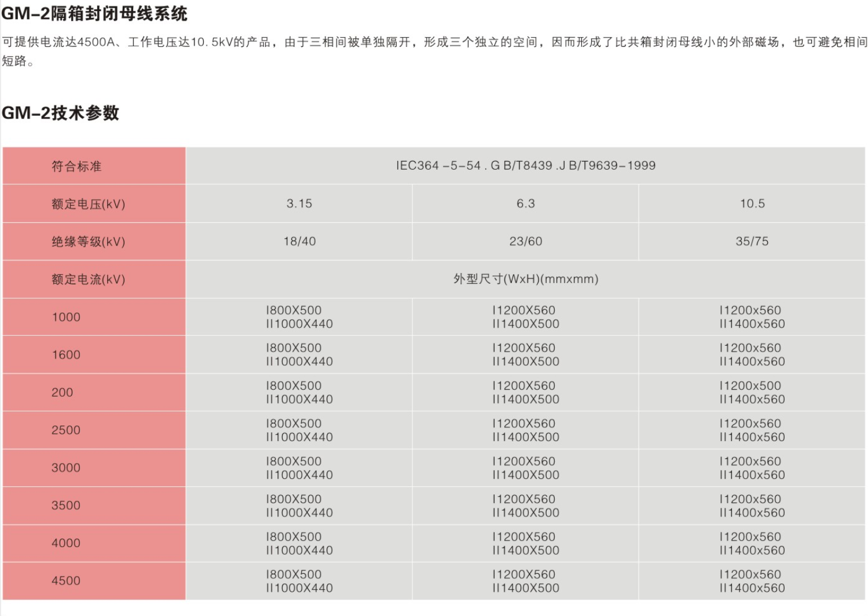Click row 2500 dimensions cell under 3.15
This screenshot has width=868, height=616.
(299, 430)
